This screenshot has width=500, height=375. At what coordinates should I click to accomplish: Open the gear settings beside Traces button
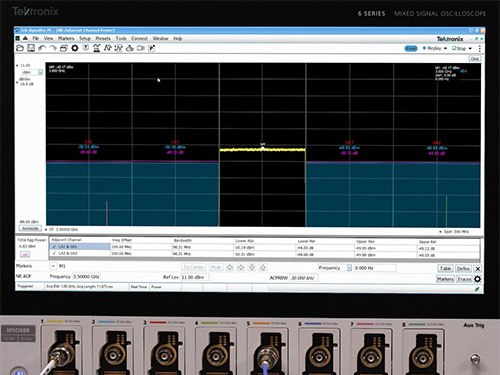[478, 279]
